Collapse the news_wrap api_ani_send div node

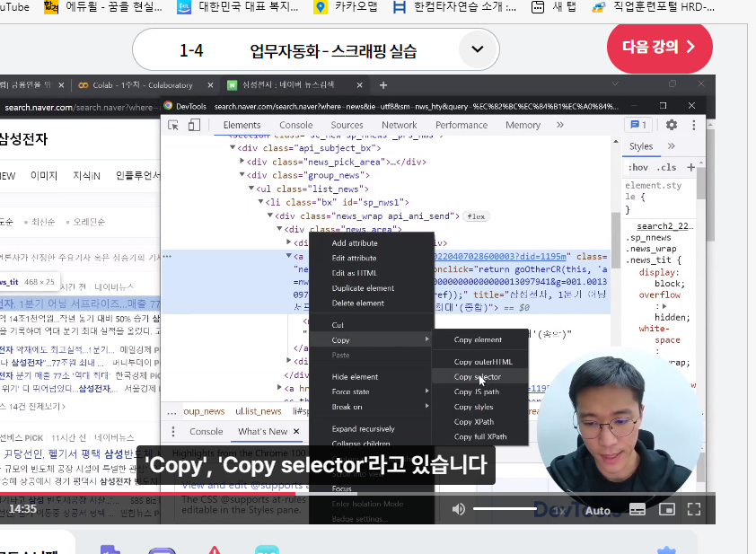click(x=270, y=215)
